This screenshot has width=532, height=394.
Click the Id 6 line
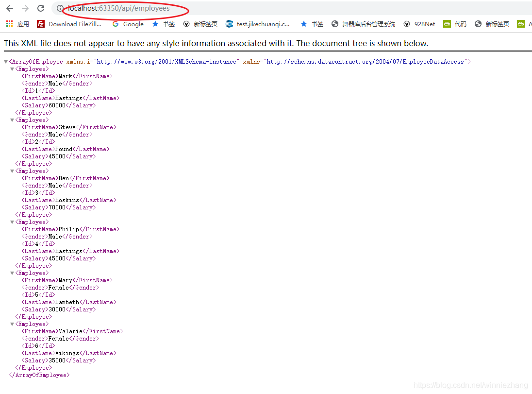[x=38, y=346]
